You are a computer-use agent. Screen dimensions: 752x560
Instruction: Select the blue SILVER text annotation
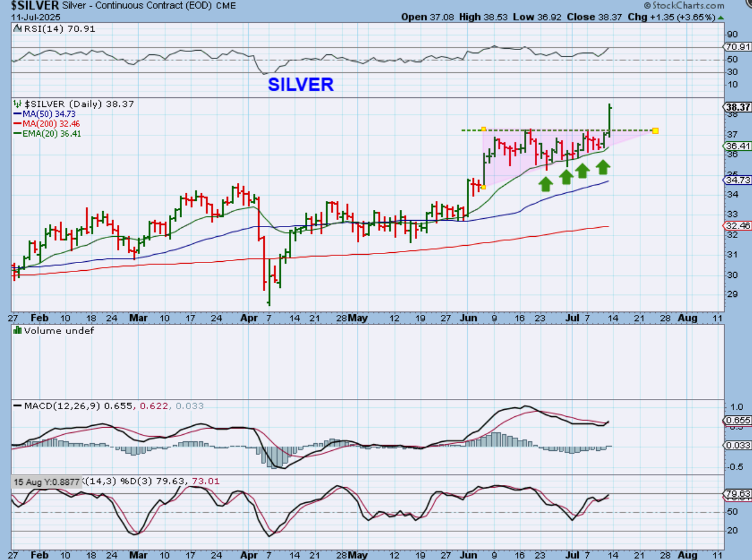(x=300, y=85)
